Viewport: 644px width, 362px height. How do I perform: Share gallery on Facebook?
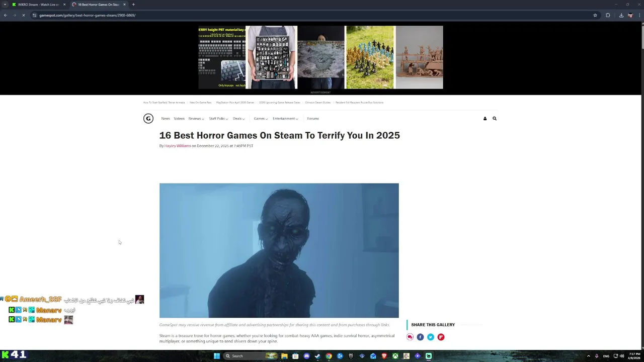click(x=420, y=337)
